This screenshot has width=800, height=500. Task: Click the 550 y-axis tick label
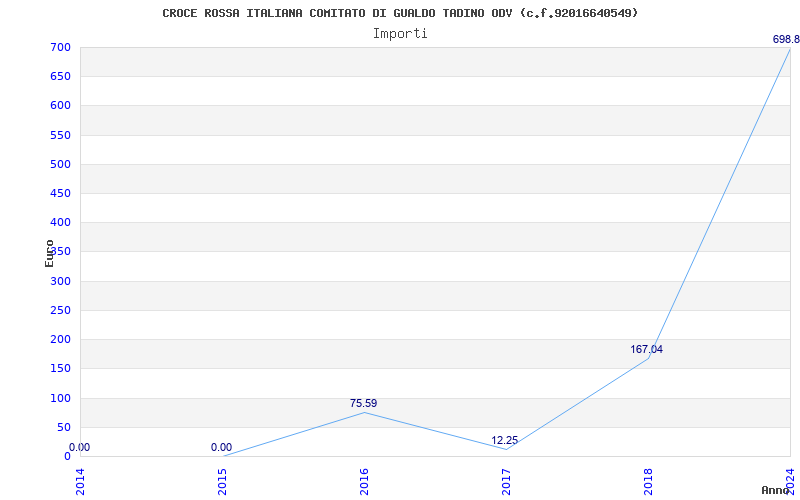pyautogui.click(x=60, y=136)
